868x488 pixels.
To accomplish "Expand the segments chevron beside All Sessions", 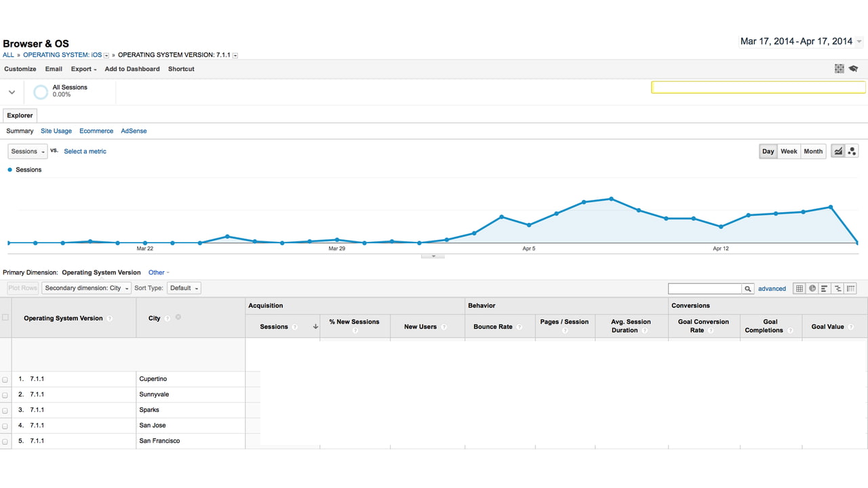I will 12,92.
